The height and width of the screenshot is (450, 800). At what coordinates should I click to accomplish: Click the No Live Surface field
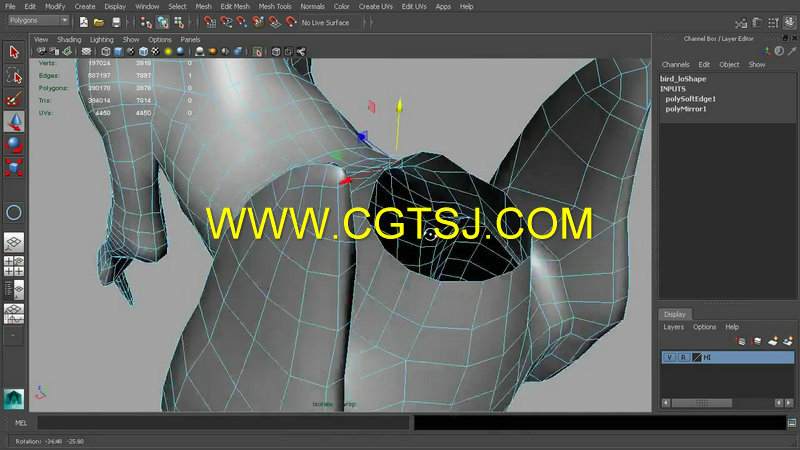[330, 22]
